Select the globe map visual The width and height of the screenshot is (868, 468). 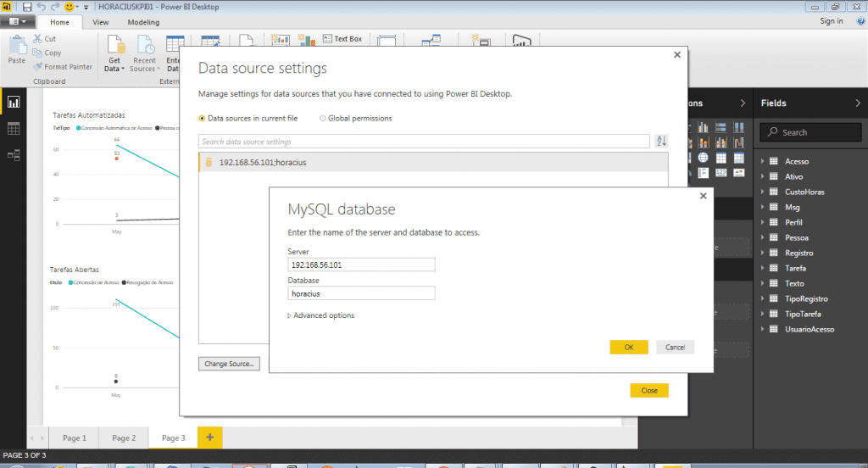[x=703, y=158]
